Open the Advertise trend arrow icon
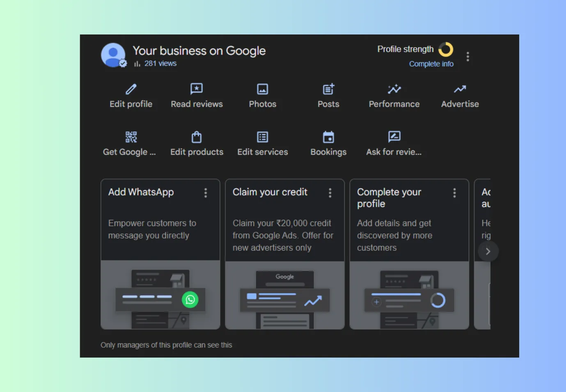 pos(460,89)
